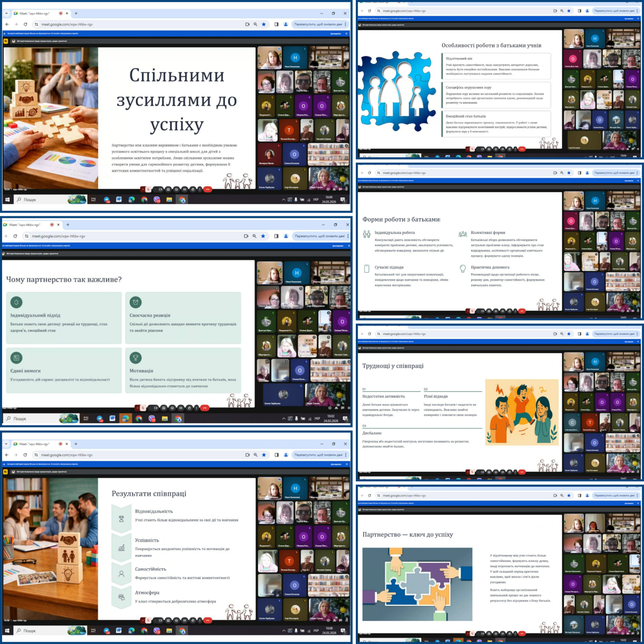The width and height of the screenshot is (644, 644).
Task: End the call in 'Спільними зусиллями до успіху' Meet window
Action: (x=208, y=189)
